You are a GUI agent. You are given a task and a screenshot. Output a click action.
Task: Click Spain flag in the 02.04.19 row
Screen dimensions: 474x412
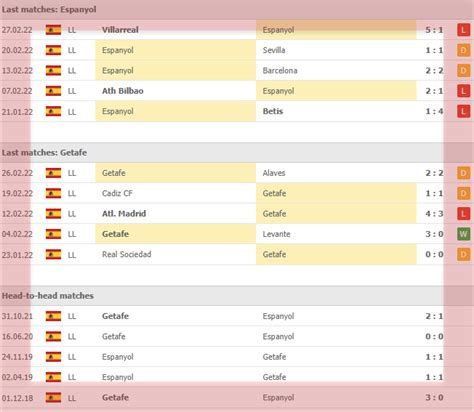(x=53, y=377)
